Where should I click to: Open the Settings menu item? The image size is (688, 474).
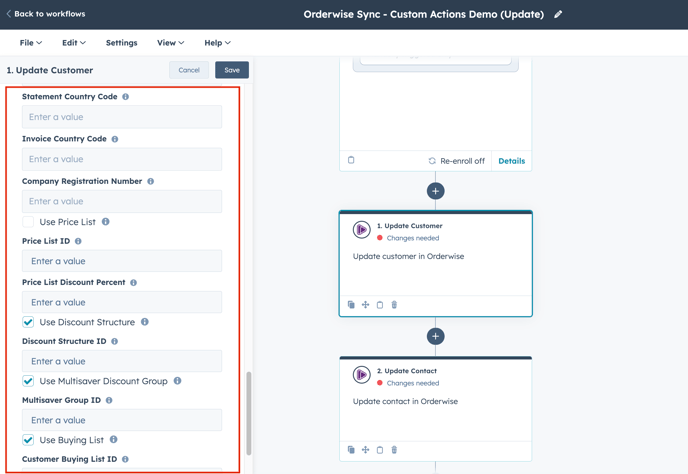[122, 43]
